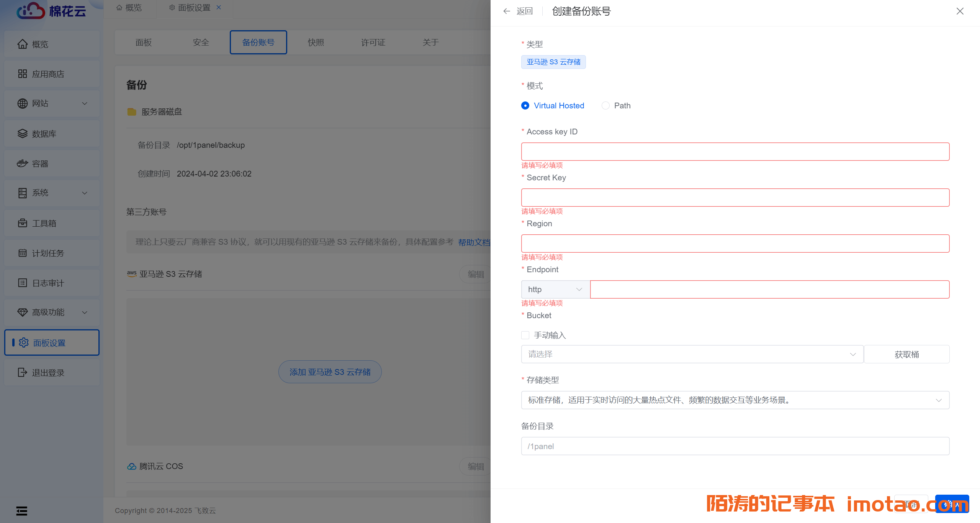This screenshot has width=980, height=523.
Task: Switch to the 许可证 tab
Action: 373,42
